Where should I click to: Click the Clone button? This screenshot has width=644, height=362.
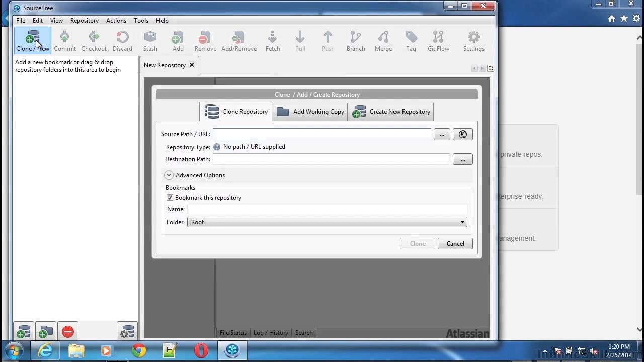pyautogui.click(x=418, y=244)
